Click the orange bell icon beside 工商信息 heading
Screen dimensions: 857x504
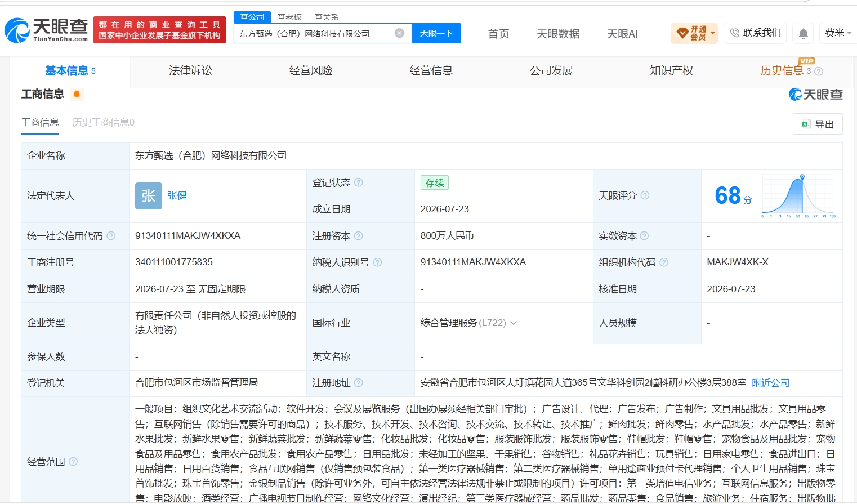pyautogui.click(x=77, y=94)
